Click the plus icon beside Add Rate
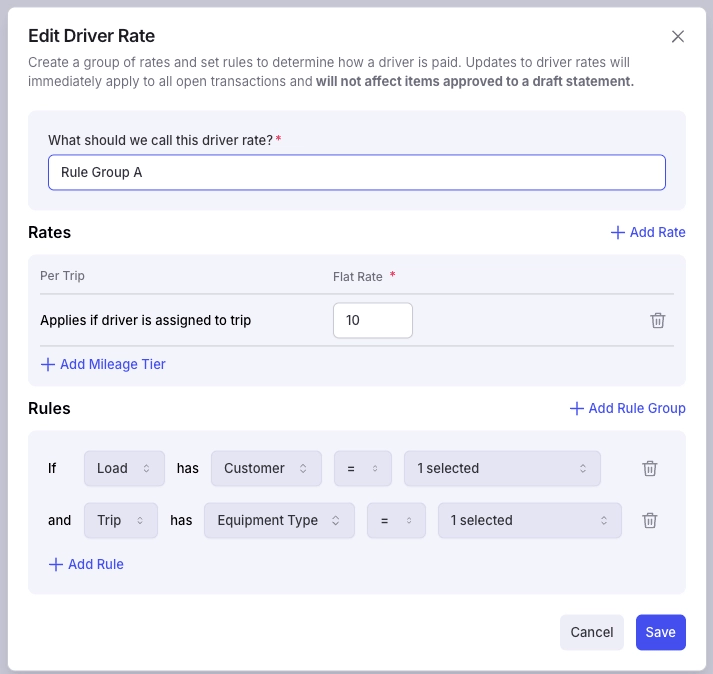This screenshot has height=674, width=713. (618, 232)
